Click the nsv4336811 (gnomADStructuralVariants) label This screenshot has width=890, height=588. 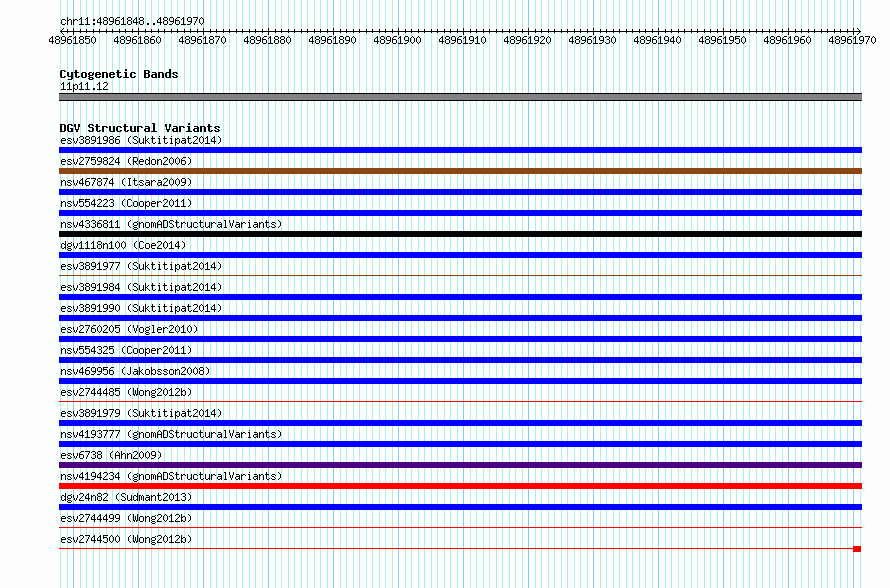pyautogui.click(x=171, y=224)
